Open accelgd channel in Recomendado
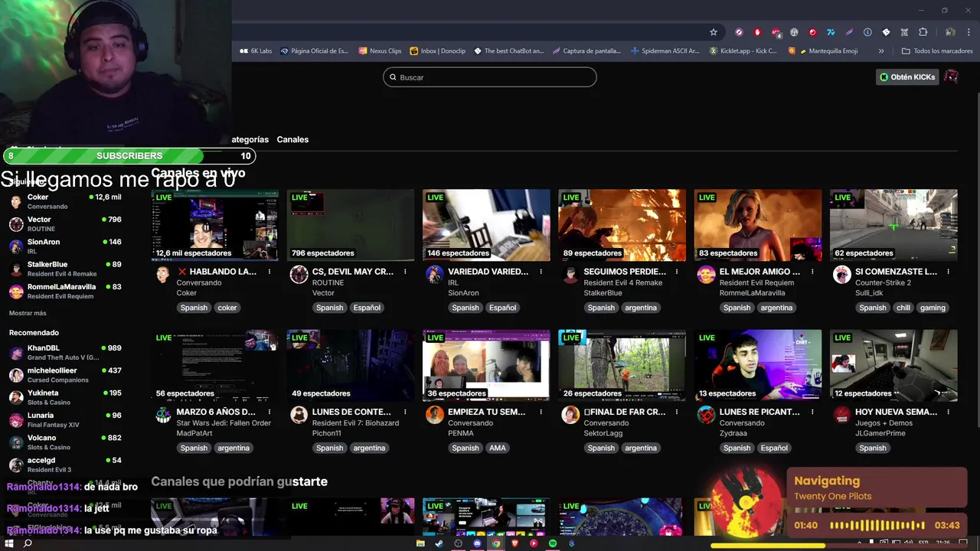Screen dimensions: 980x551 point(65,465)
